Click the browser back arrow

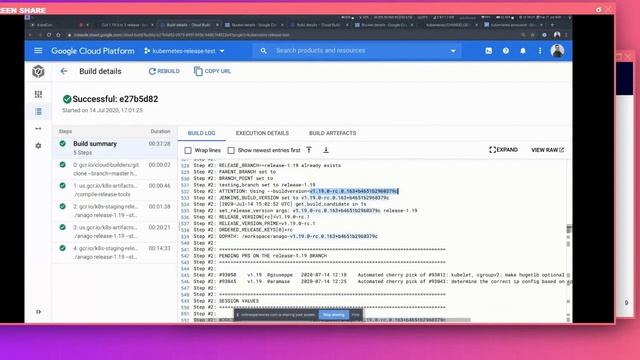point(30,35)
